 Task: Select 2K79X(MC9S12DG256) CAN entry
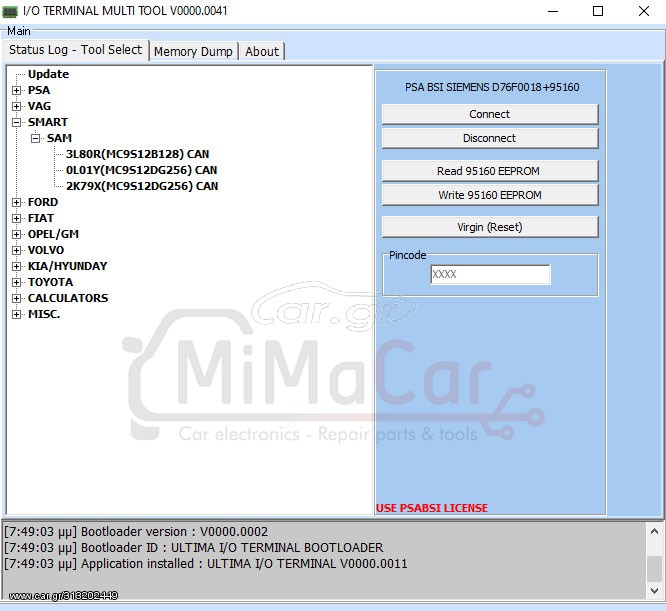tap(142, 186)
